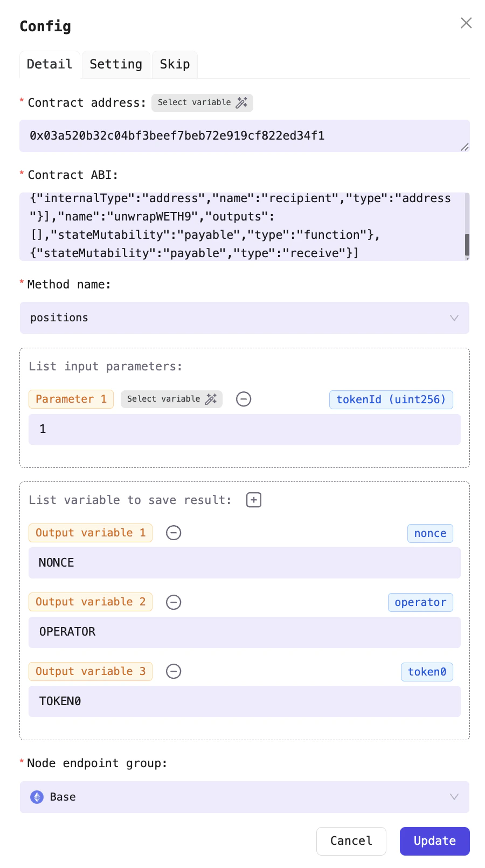Screen dimensions: 485x868
Task: Click the Contract ABI scrollbar
Action: pyautogui.click(x=466, y=243)
